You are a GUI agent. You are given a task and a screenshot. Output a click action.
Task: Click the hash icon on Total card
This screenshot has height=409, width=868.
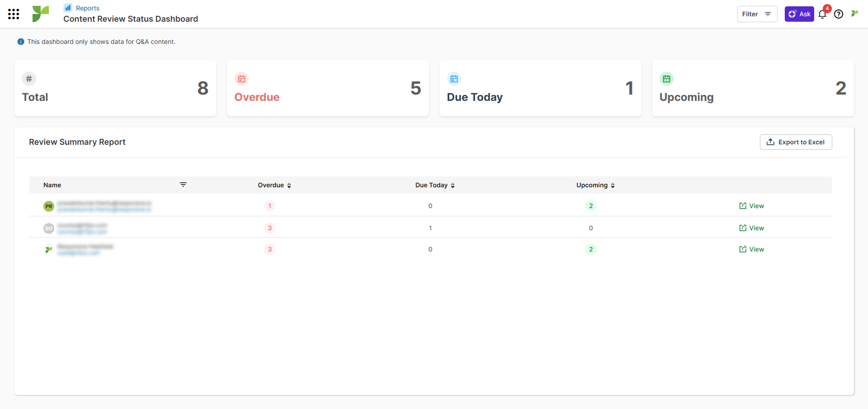click(x=29, y=79)
